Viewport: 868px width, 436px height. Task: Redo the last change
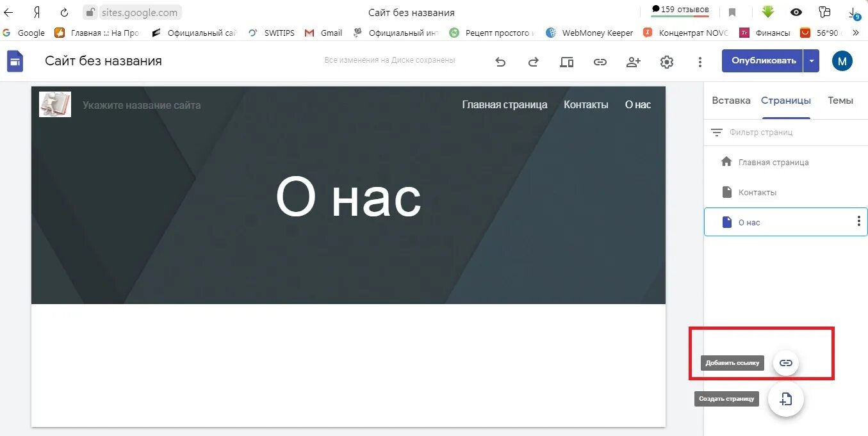coord(533,61)
